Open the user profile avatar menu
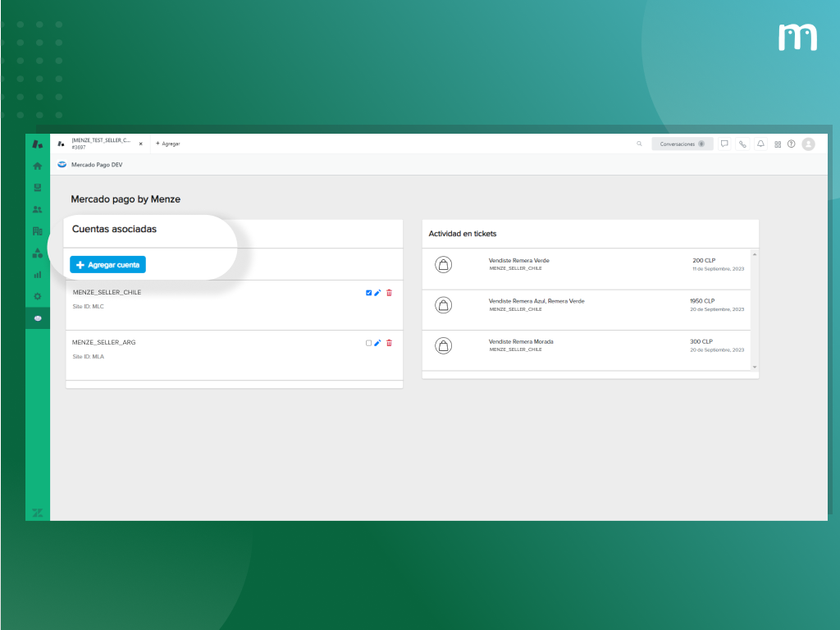Image resolution: width=840 pixels, height=630 pixels. pyautogui.click(x=808, y=144)
